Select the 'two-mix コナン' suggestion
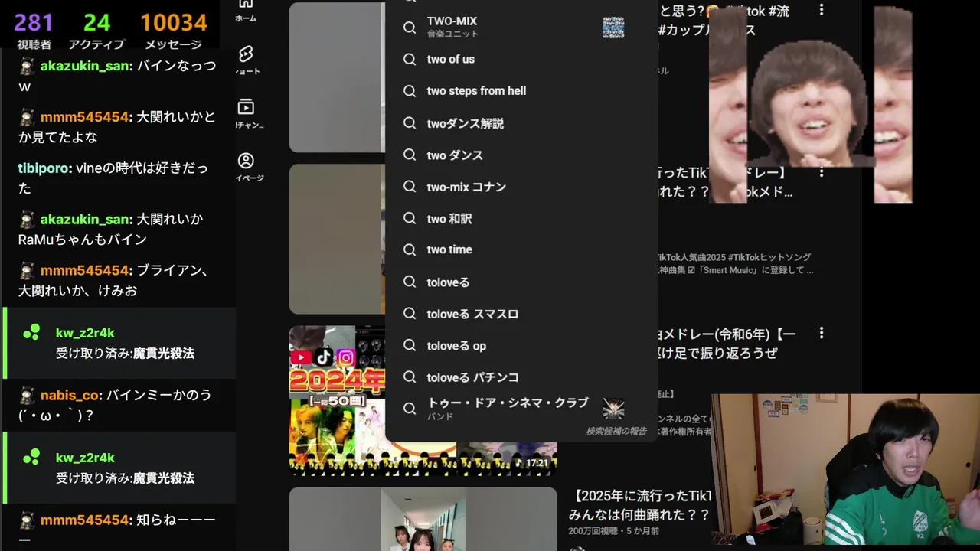This screenshot has height=551, width=980. pos(521,187)
